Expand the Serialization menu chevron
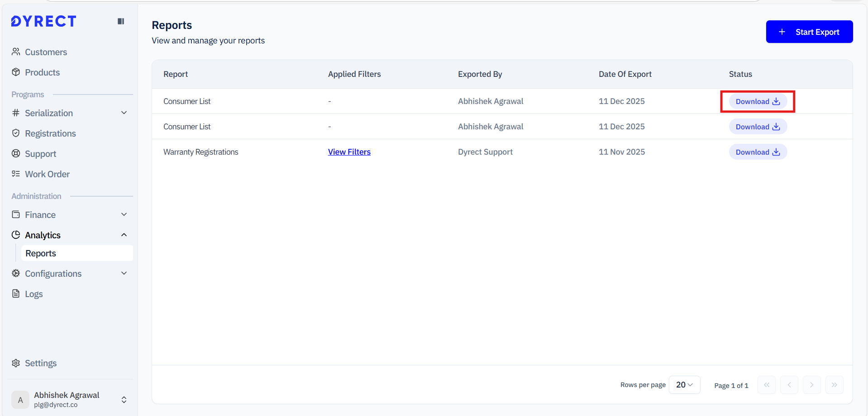This screenshot has height=416, width=868. 124,113
